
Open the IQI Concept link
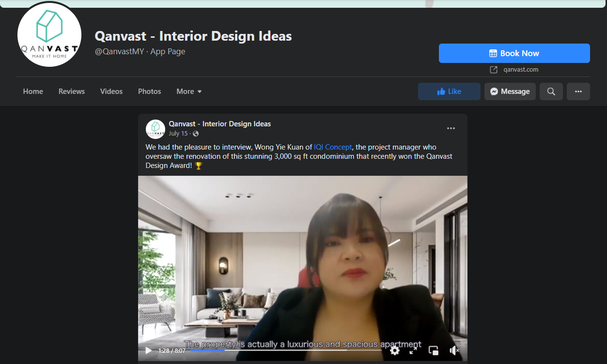pos(333,147)
